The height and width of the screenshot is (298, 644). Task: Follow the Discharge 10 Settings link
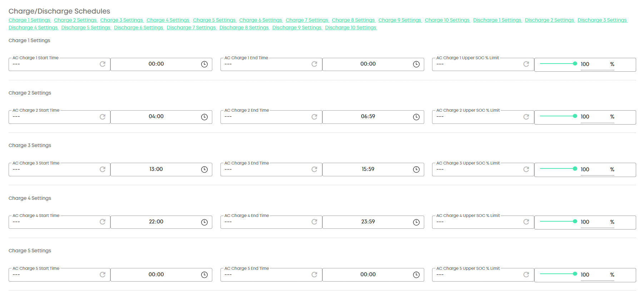click(x=351, y=28)
